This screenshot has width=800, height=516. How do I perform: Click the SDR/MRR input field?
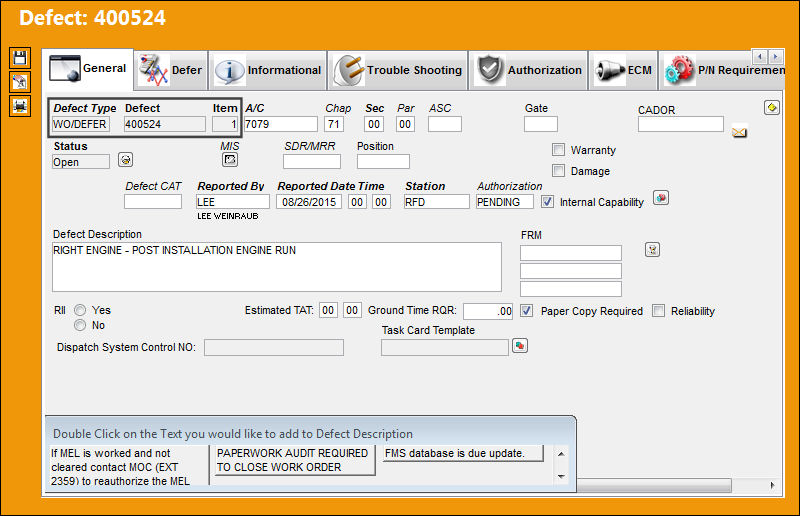(312, 162)
